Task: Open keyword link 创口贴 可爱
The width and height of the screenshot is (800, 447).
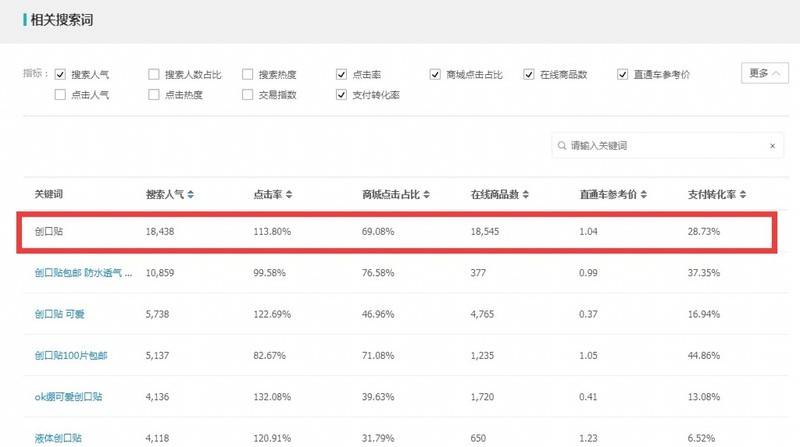Action: click(x=59, y=314)
